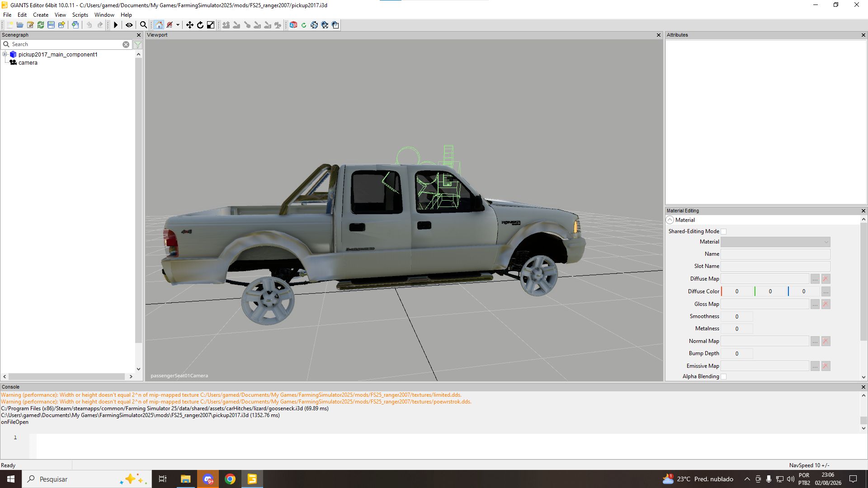Click the material Name input field
Screen dimensions: 868x488
pyautogui.click(x=775, y=254)
